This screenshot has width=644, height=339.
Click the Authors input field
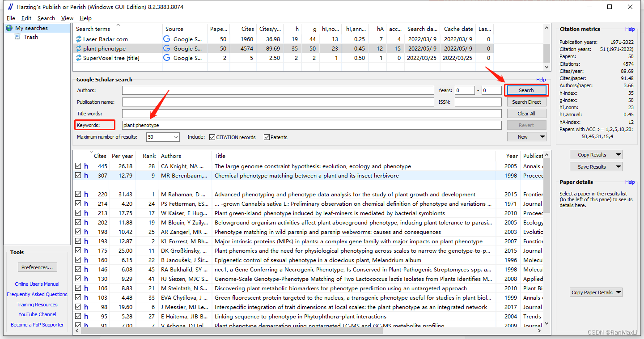click(278, 90)
